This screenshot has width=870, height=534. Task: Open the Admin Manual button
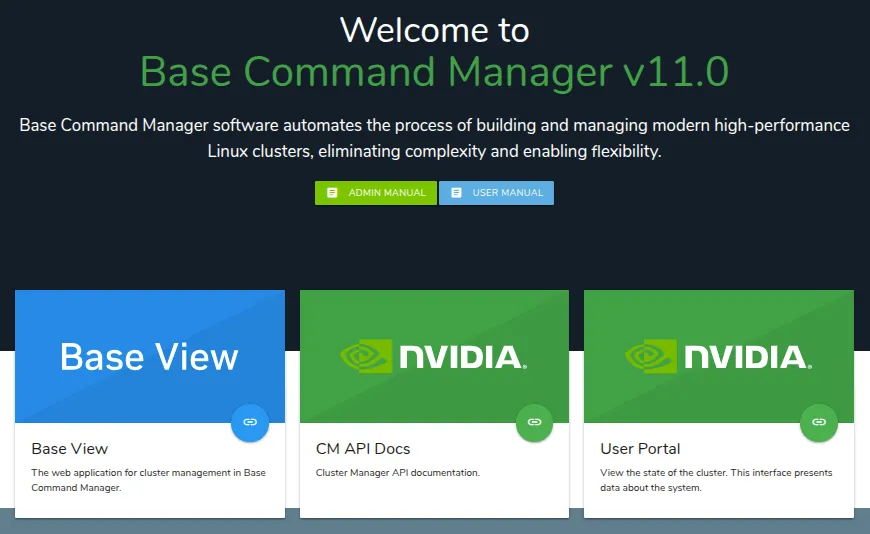point(376,193)
